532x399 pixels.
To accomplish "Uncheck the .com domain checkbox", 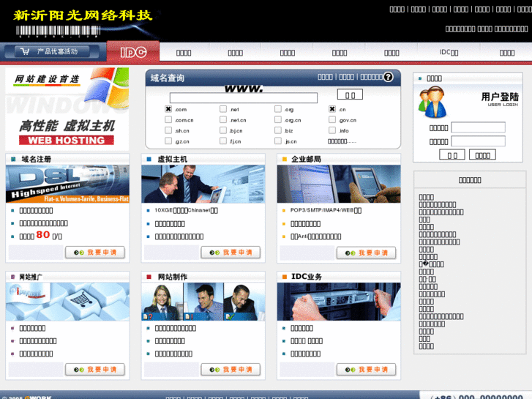I will (168, 109).
